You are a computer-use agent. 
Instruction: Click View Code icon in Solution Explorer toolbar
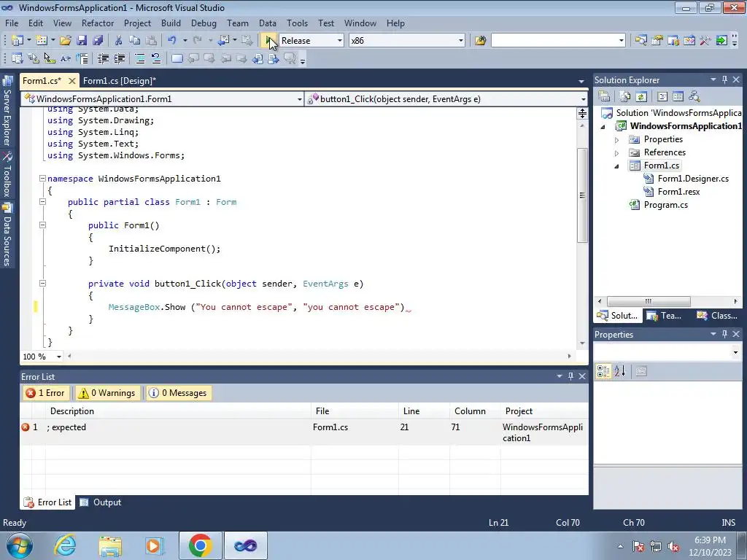click(x=662, y=97)
